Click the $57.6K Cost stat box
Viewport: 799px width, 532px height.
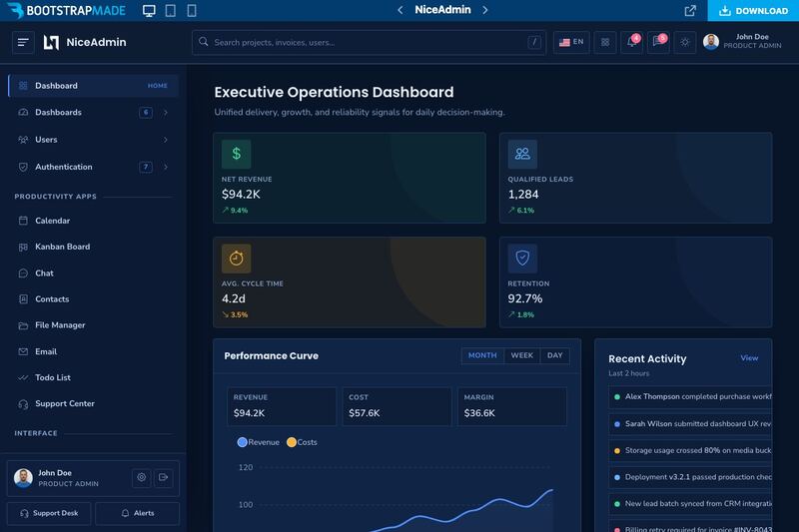pos(397,406)
